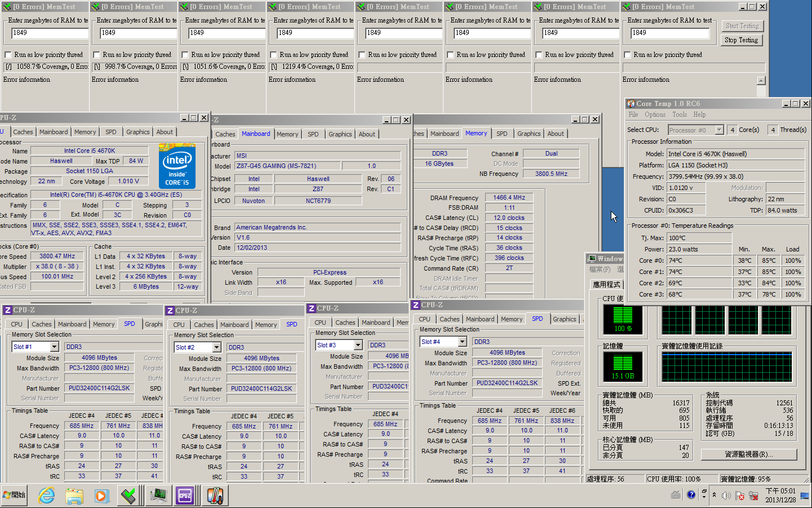Open Windows Explorer folder icon in taskbar
This screenshot has width=812, height=508.
pyautogui.click(x=74, y=496)
